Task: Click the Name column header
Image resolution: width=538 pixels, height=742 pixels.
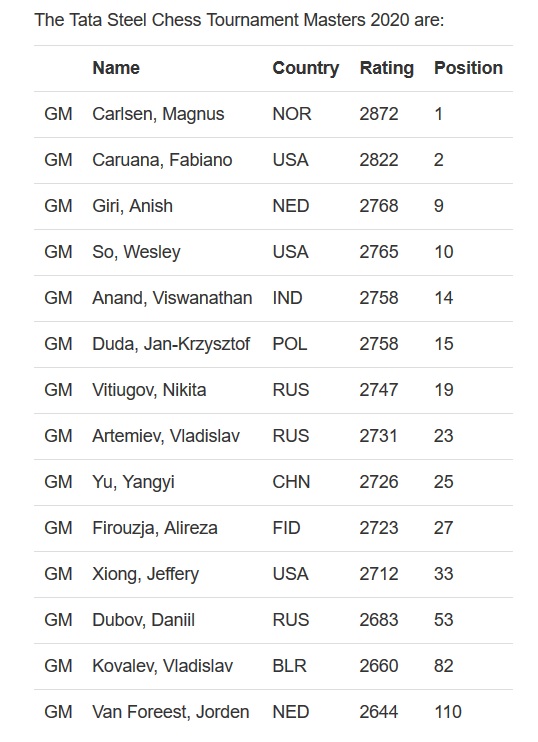Action: 116,68
